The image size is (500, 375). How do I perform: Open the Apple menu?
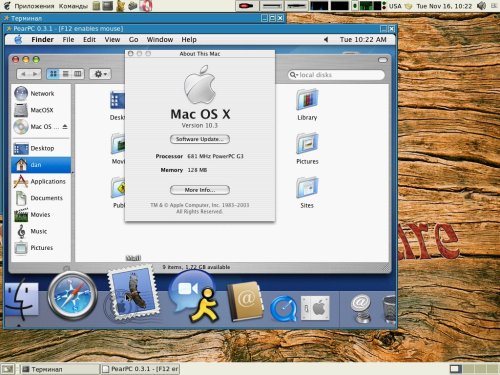pyautogui.click(x=18, y=40)
